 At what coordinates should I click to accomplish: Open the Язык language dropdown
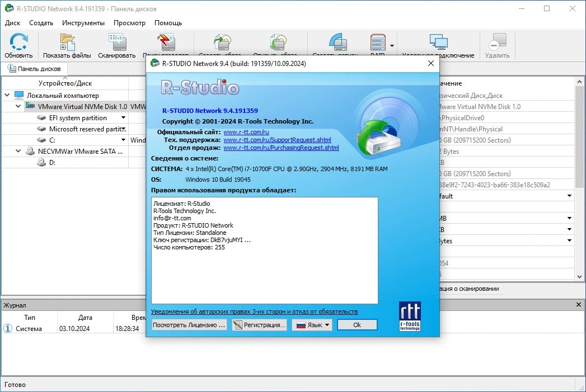[x=312, y=325]
